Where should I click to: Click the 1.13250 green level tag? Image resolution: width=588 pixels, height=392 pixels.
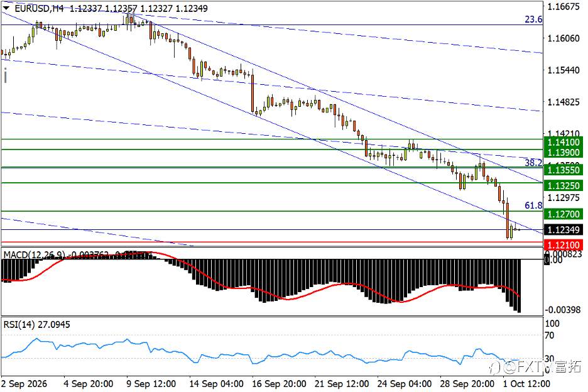563,186
